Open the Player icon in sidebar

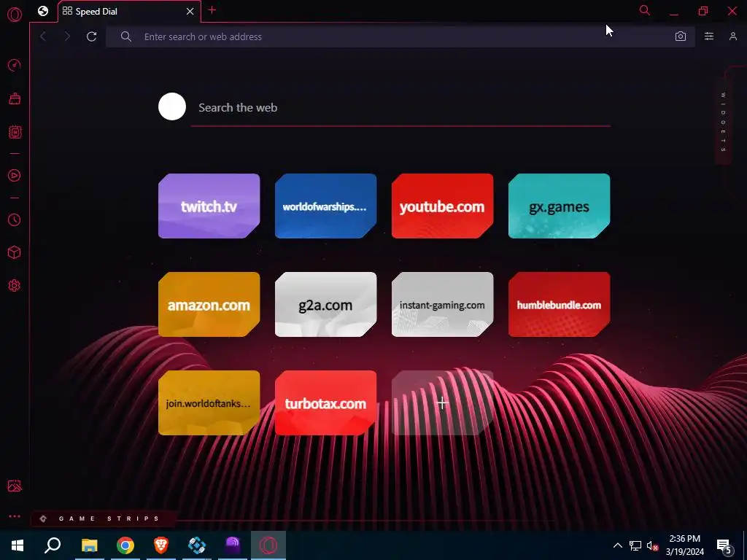click(x=15, y=175)
